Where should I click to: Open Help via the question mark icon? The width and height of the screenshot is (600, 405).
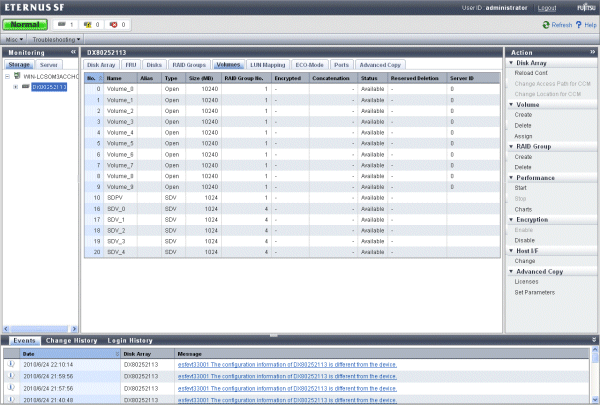[580, 25]
